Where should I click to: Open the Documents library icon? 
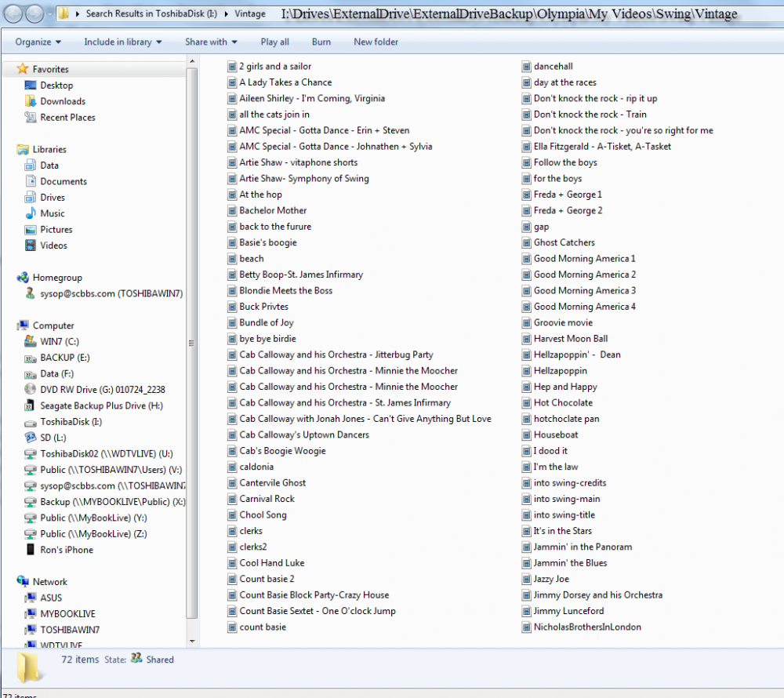point(31,181)
